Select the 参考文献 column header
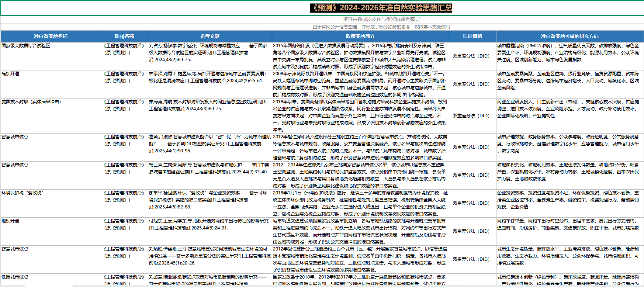 pos(210,36)
